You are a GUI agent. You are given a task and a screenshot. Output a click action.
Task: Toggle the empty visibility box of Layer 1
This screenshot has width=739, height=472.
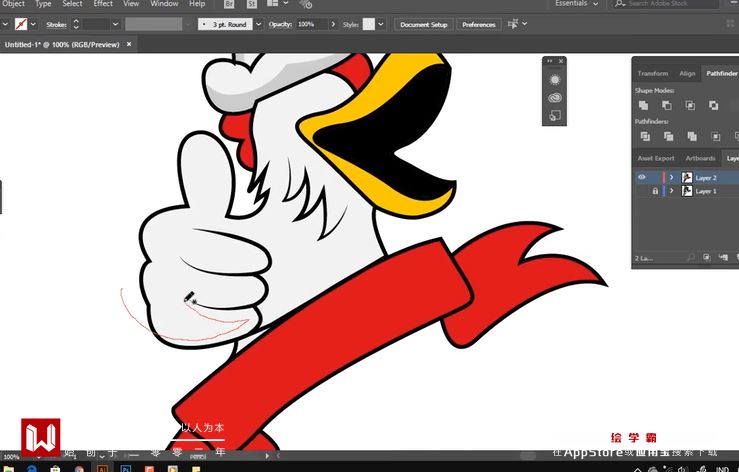coord(642,191)
